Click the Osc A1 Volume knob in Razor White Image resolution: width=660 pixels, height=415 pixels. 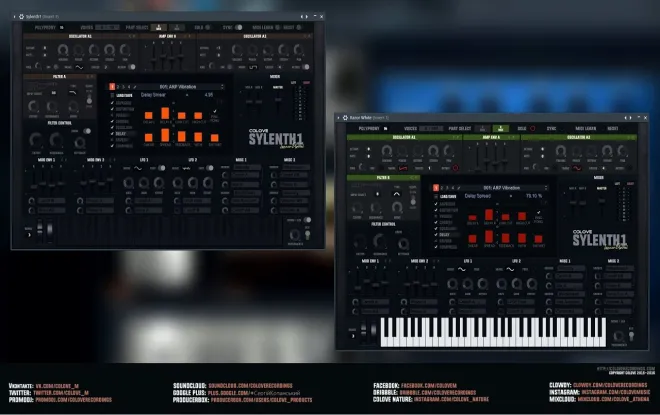click(x=386, y=151)
